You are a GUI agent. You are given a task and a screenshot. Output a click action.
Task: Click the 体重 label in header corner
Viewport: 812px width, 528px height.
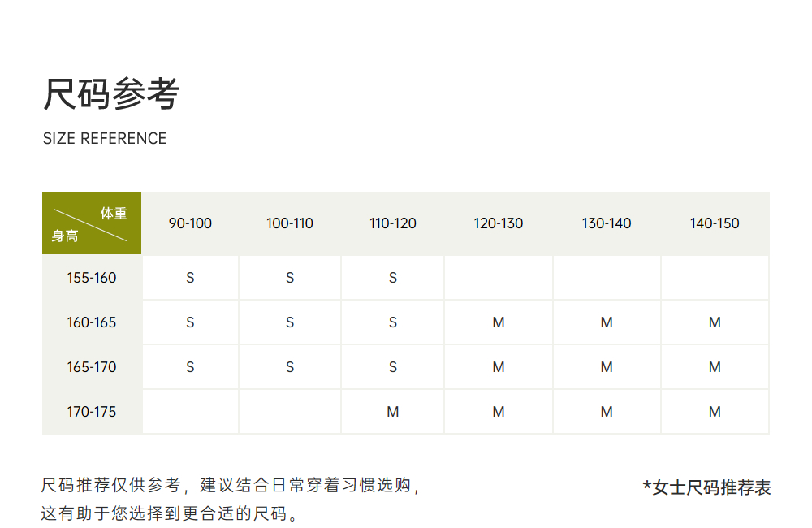[x=114, y=213]
